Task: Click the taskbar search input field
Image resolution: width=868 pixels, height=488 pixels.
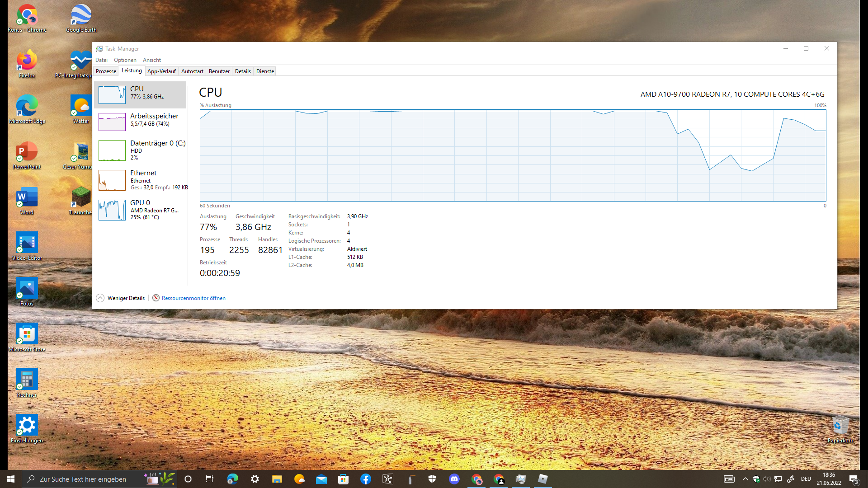Action: point(83,479)
